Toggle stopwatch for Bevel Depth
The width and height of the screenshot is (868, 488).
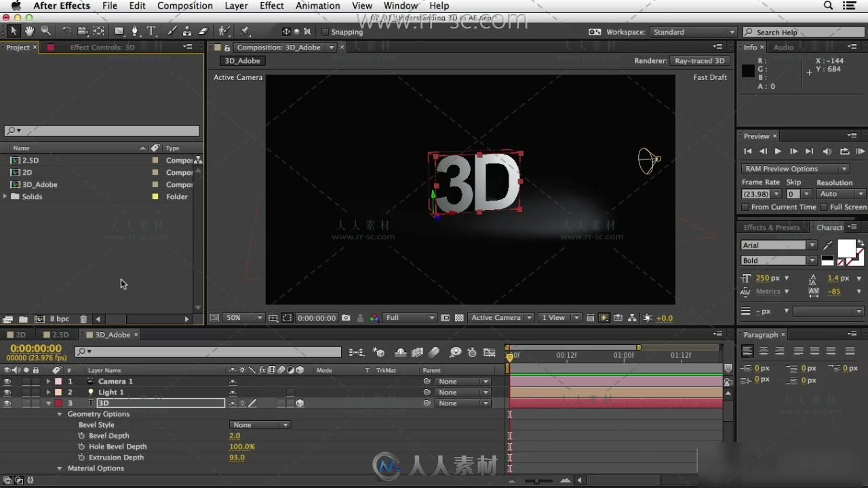tap(82, 436)
